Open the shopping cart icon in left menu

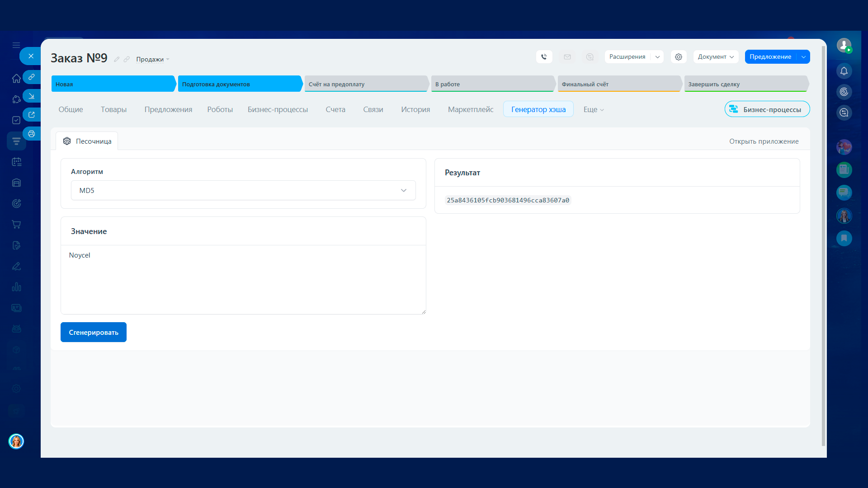(16, 225)
